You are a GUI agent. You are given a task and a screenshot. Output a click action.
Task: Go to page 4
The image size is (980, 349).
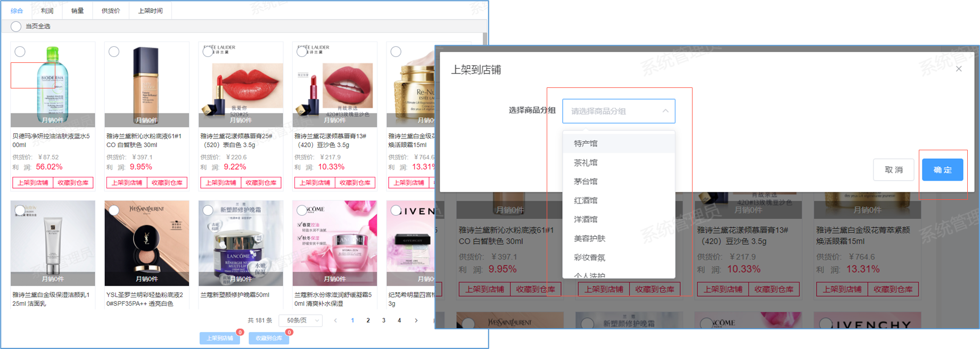point(399,320)
